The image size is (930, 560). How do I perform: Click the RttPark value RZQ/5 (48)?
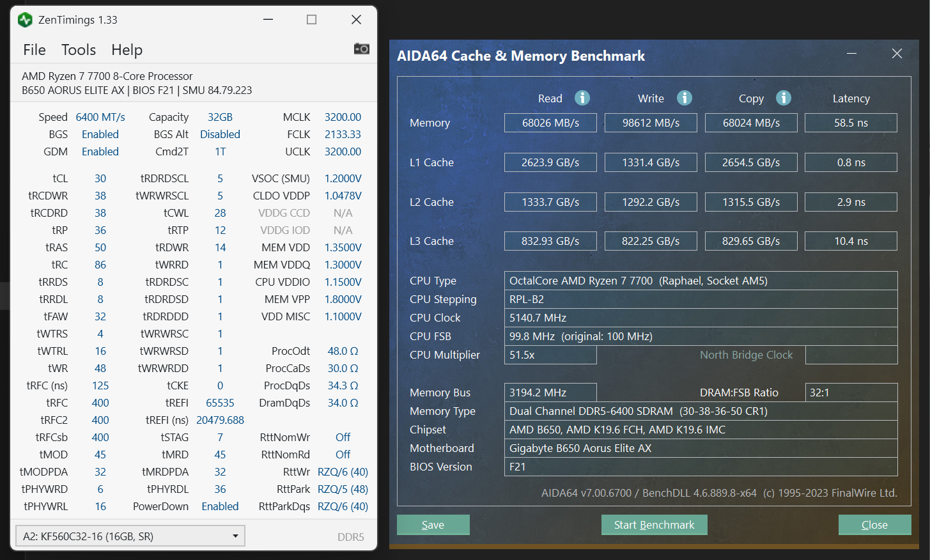(343, 489)
